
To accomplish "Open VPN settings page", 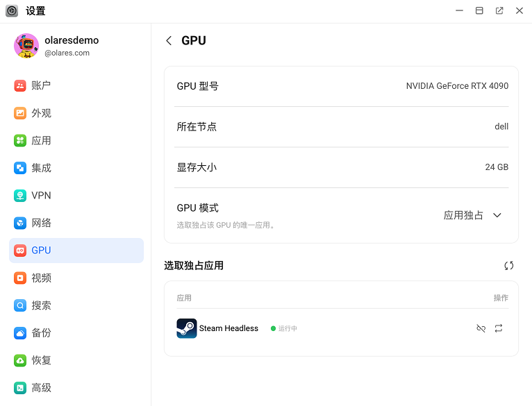I will click(76, 196).
